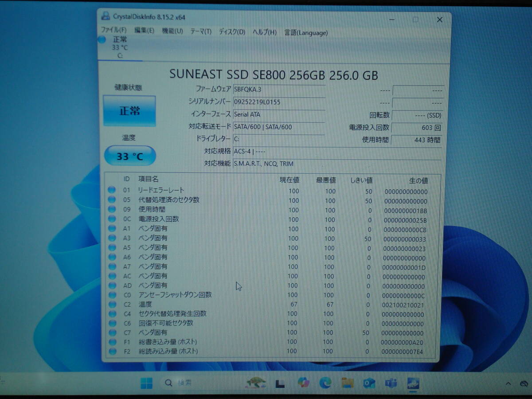Click the network status tray icon
Image resolution: width=532 pixels, height=399 pixels.
coord(524,383)
